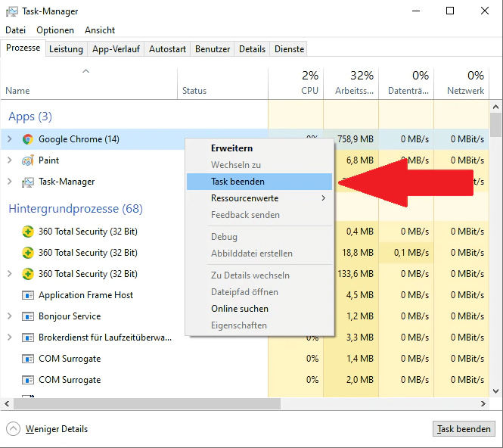Click the 133,6 MB memory value

click(356, 274)
